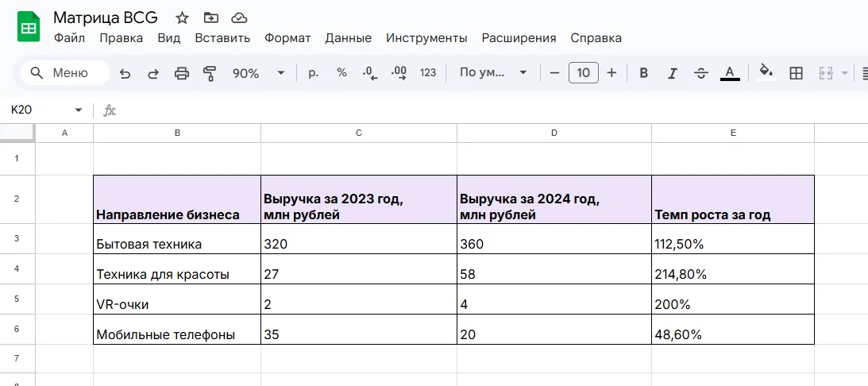Select column C header
868x386 pixels.
(x=359, y=133)
